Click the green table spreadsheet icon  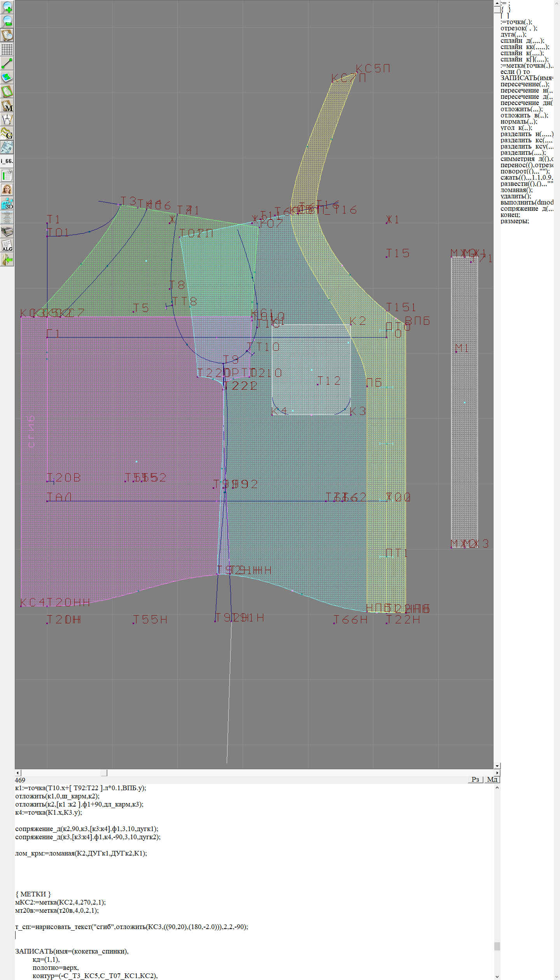7,176
